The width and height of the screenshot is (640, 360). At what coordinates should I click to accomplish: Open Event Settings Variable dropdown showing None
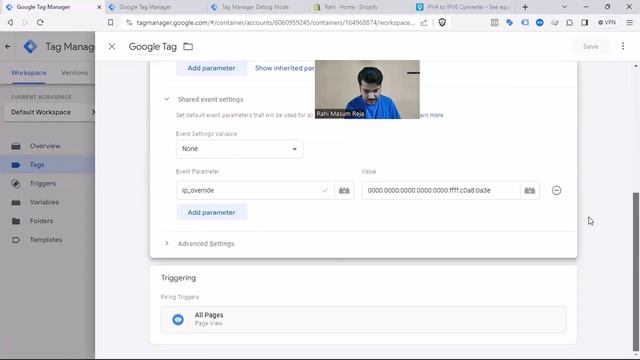[x=240, y=149]
